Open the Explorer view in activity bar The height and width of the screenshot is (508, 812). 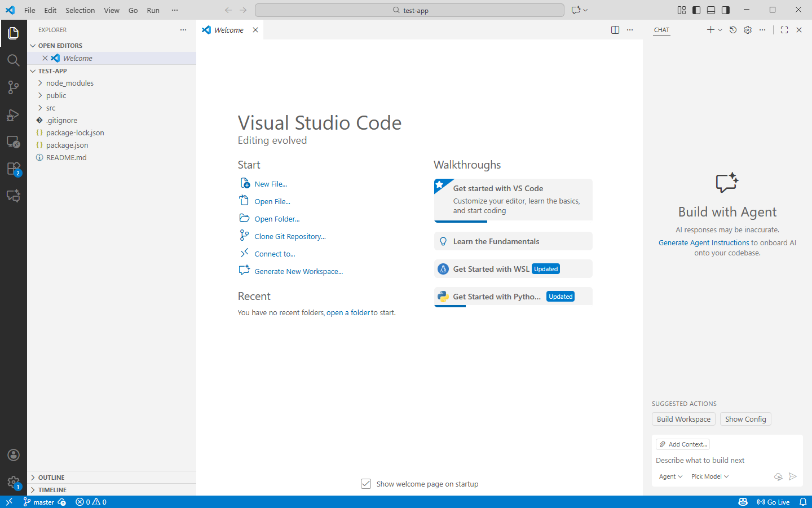tap(14, 33)
